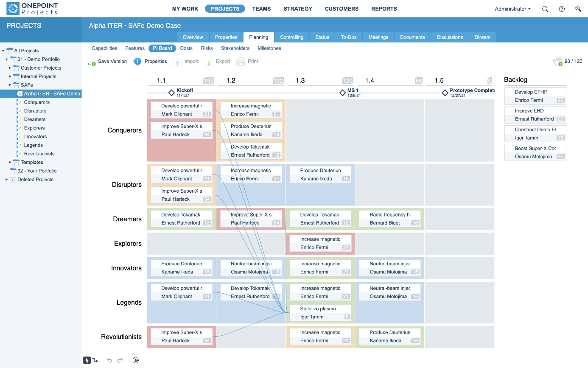Screen dimensions: 588x368
Task: Collapse the 01 - Demo Portfolio node
Action: point(7,59)
